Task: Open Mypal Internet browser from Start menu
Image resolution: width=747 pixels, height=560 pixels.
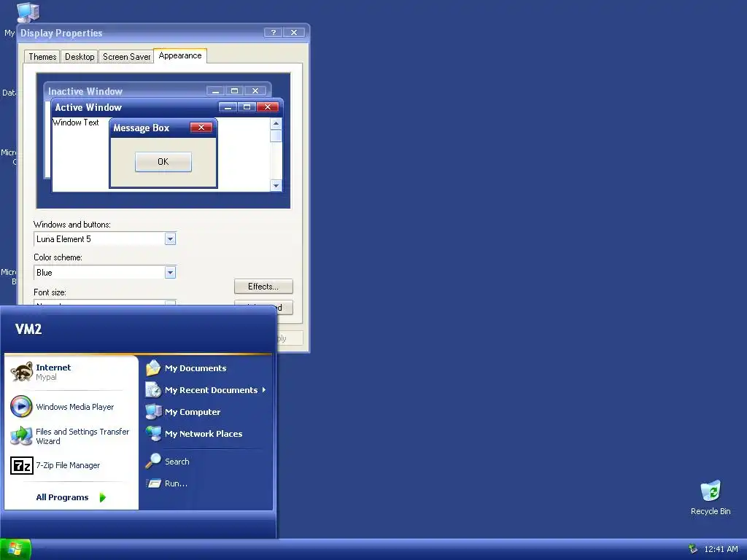Action: (71, 372)
